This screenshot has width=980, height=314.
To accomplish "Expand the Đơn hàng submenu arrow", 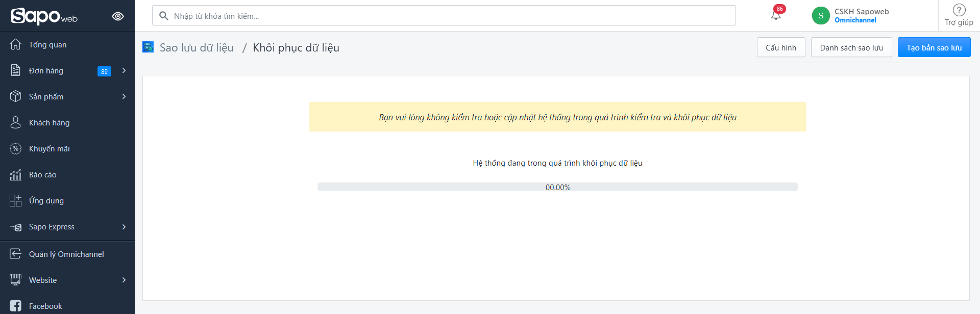I will (x=124, y=71).
